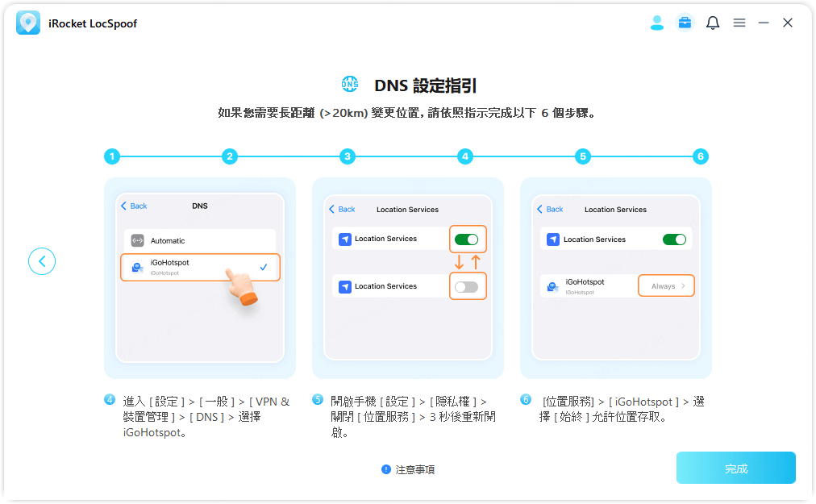Click the DNS guide step 4 image
The width and height of the screenshot is (816, 504).
tap(200, 278)
